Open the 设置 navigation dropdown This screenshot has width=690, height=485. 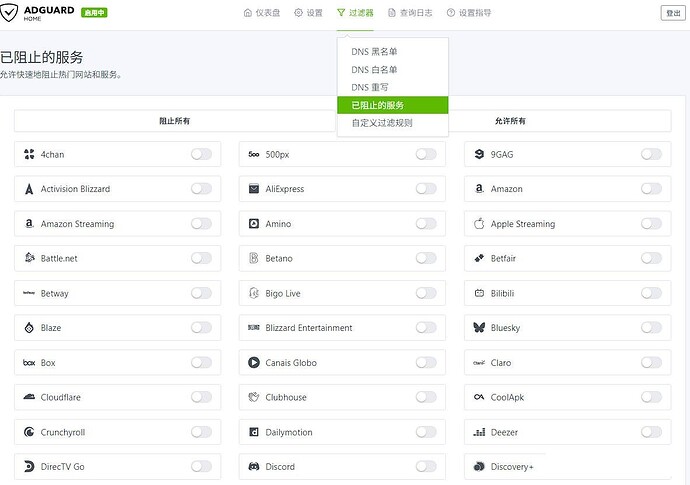309,13
